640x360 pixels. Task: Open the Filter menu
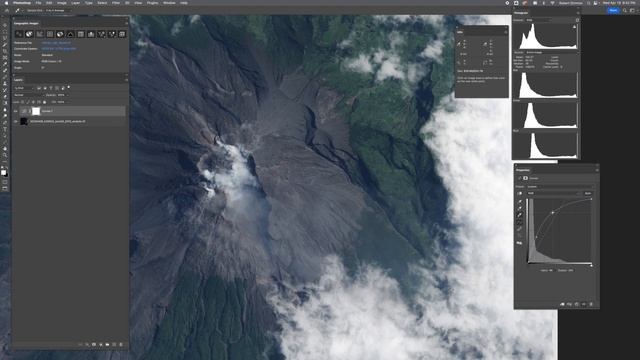tap(116, 3)
